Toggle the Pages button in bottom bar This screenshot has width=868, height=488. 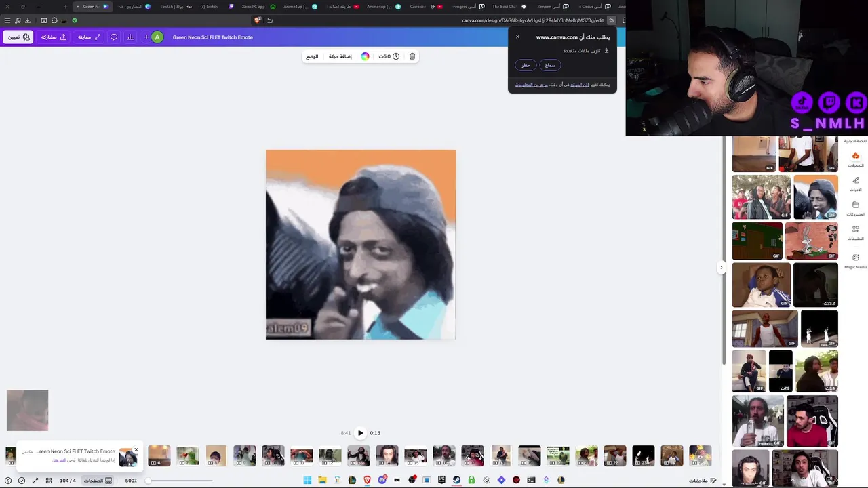click(x=98, y=481)
